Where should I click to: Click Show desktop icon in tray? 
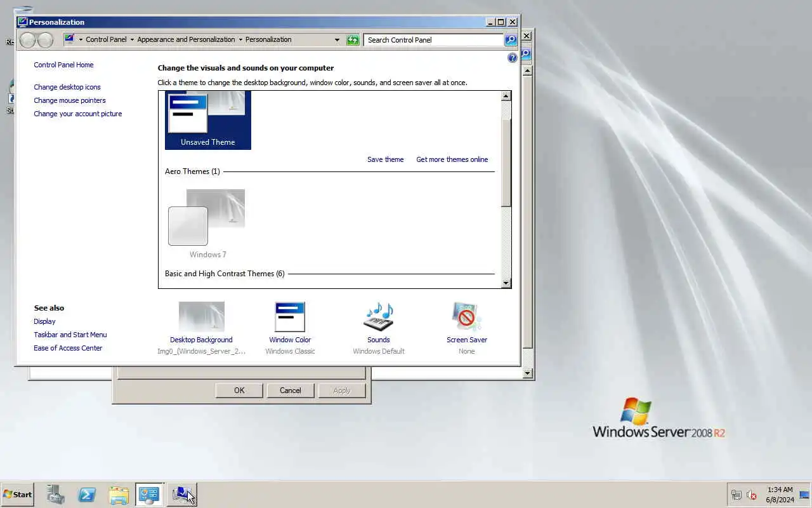[804, 495]
